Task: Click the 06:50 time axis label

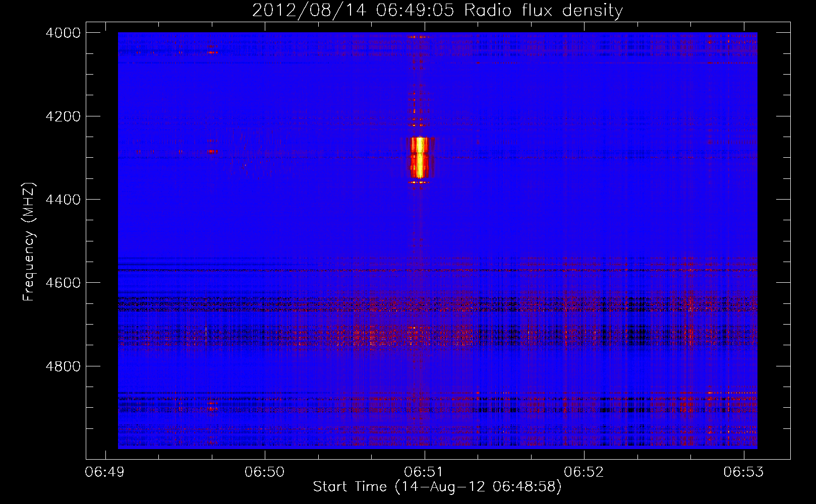Action: tap(265, 472)
